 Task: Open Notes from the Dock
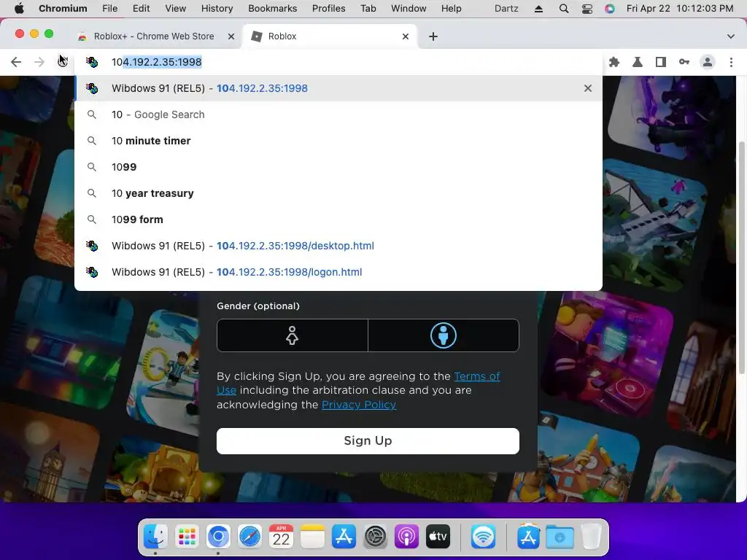pos(312,537)
